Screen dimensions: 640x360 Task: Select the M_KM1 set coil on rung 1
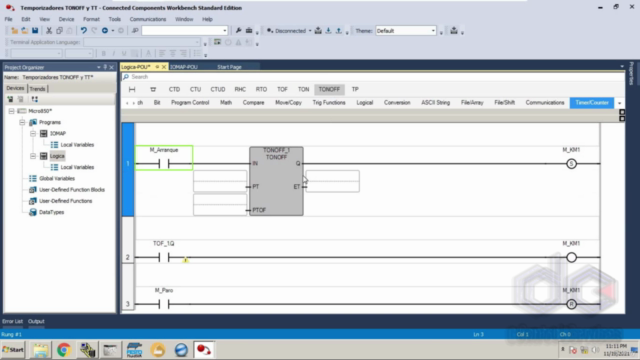[571, 164]
